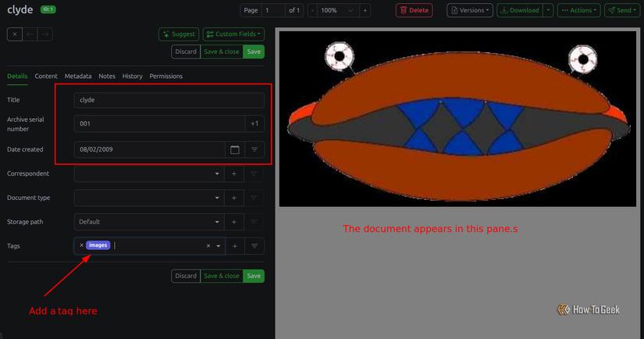
Task: Clear all tags with the X
Action: click(x=208, y=246)
